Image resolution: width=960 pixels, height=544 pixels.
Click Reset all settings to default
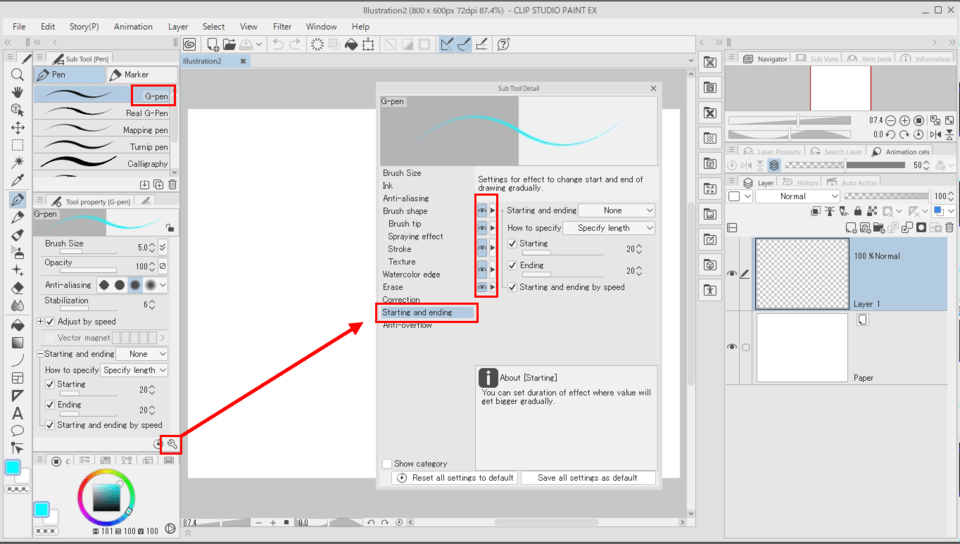(455, 478)
